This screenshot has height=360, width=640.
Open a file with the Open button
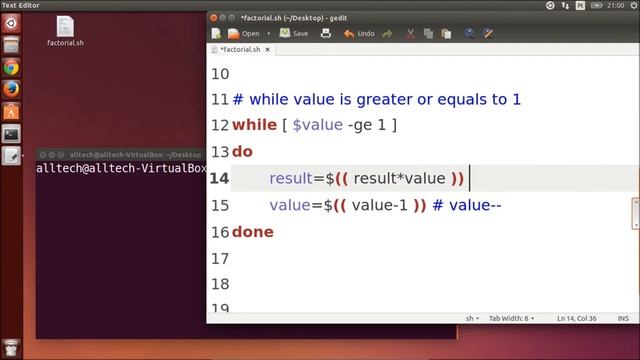[244, 33]
